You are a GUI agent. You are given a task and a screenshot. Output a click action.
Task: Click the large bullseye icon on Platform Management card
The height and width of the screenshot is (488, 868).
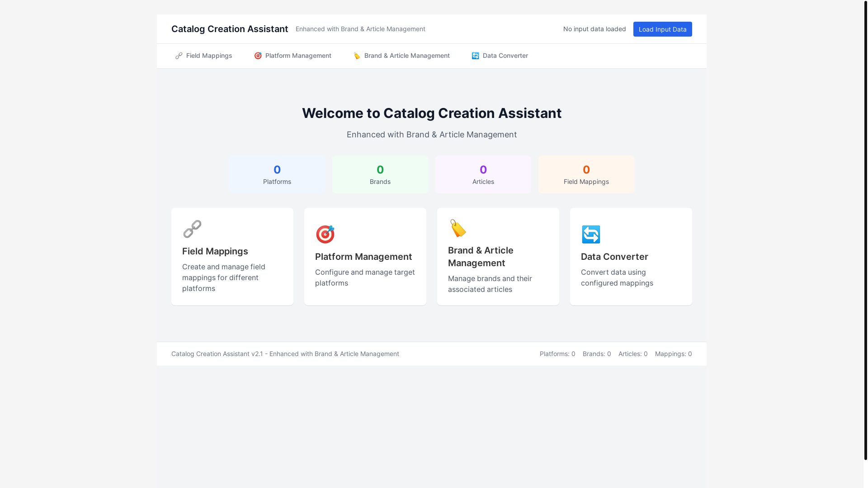pyautogui.click(x=325, y=235)
